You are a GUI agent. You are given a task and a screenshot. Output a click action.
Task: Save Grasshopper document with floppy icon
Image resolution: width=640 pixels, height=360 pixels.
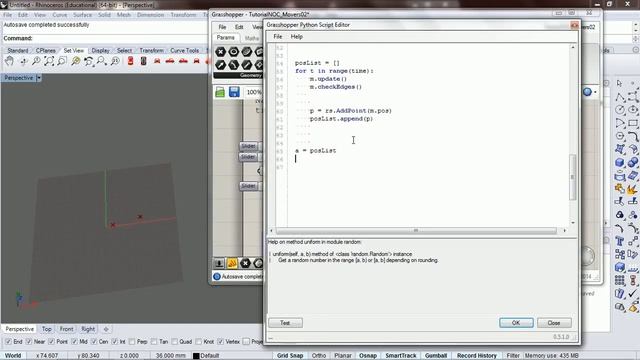234,92
